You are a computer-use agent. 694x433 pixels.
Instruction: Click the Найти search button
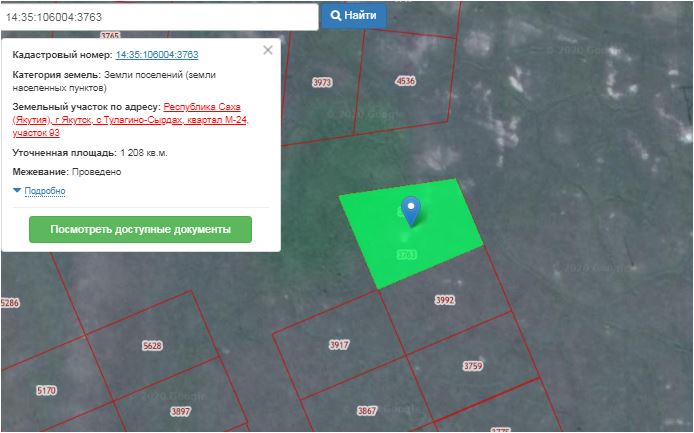(352, 17)
